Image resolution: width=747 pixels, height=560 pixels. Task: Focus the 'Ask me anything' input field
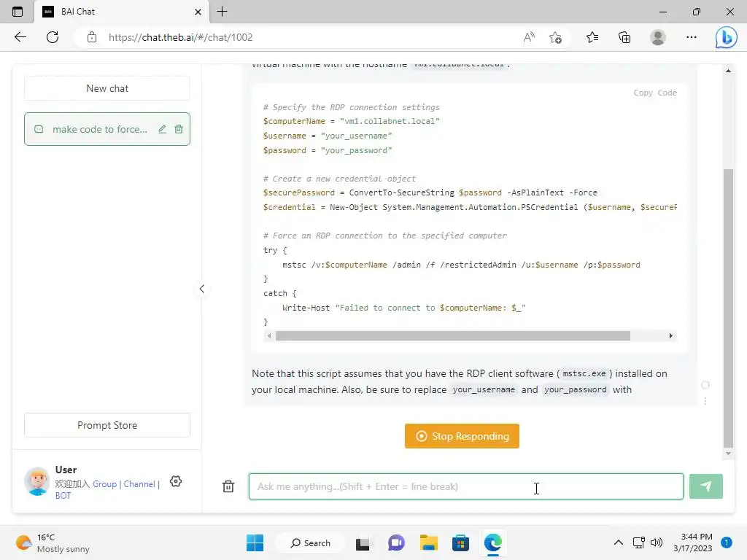(466, 486)
